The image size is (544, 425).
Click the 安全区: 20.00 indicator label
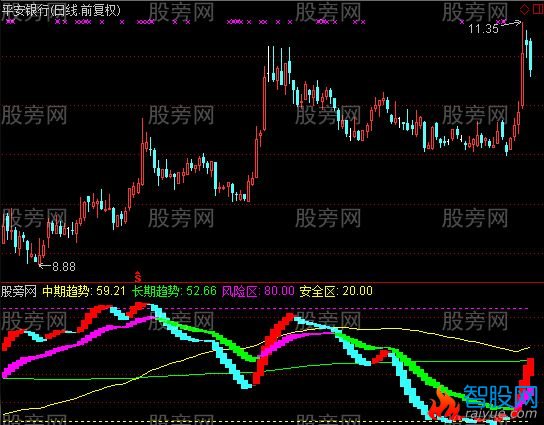[x=336, y=291]
